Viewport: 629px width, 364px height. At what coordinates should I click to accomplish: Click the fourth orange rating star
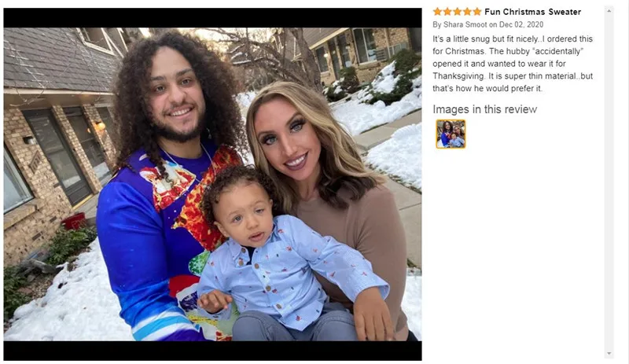click(467, 12)
